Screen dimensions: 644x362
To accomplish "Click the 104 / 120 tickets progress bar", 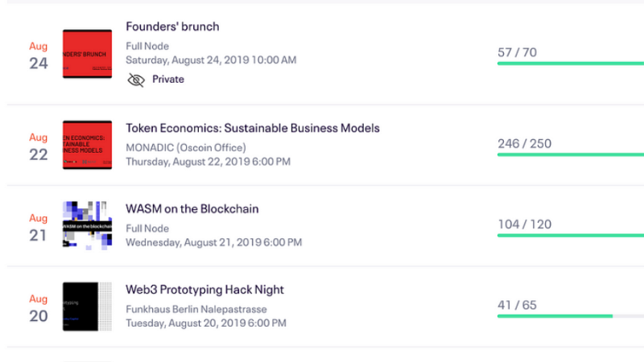I will (570, 235).
